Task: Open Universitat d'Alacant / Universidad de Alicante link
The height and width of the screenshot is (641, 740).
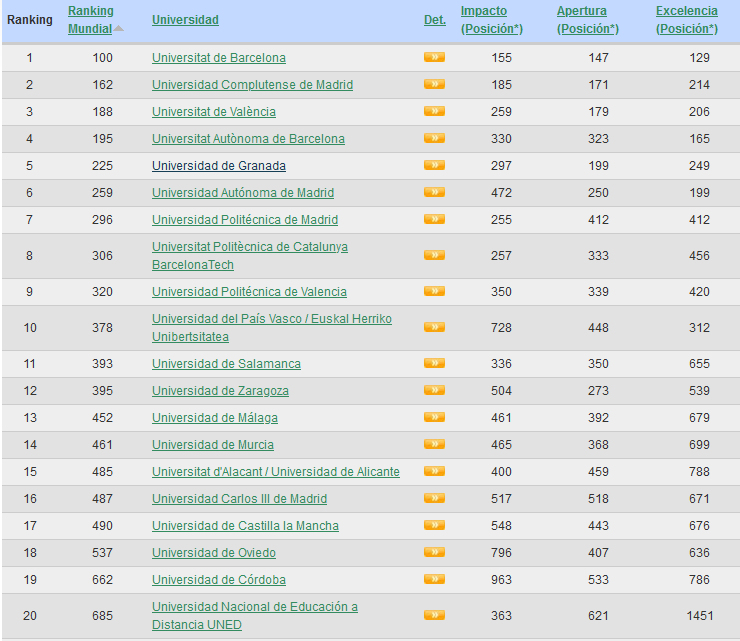Action: [276, 472]
